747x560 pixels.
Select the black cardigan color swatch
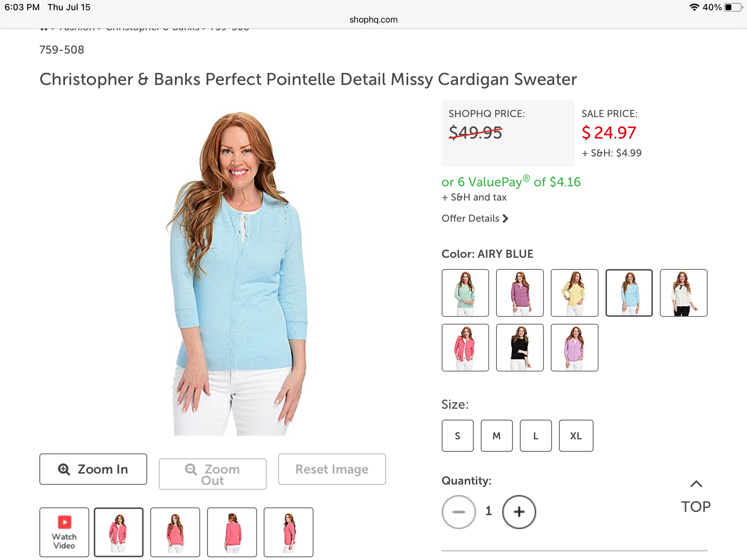click(x=519, y=347)
